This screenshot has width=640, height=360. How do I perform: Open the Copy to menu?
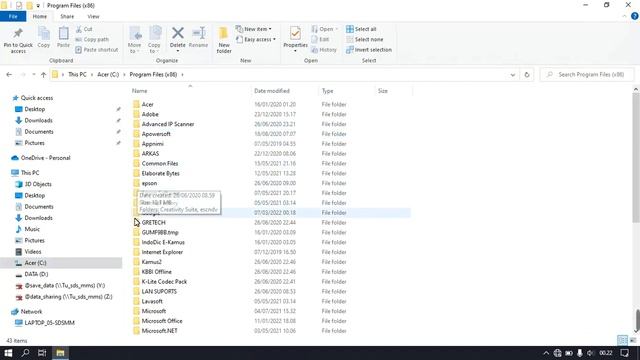154,40
